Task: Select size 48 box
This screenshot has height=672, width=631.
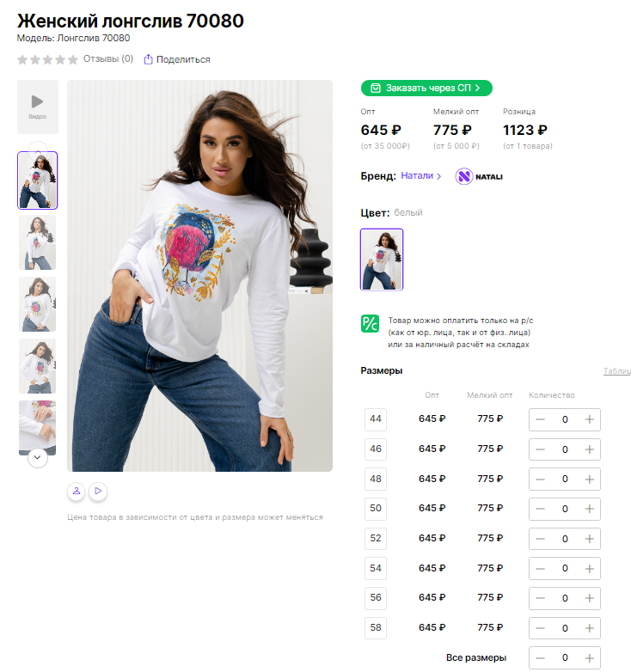Action: pos(376,479)
